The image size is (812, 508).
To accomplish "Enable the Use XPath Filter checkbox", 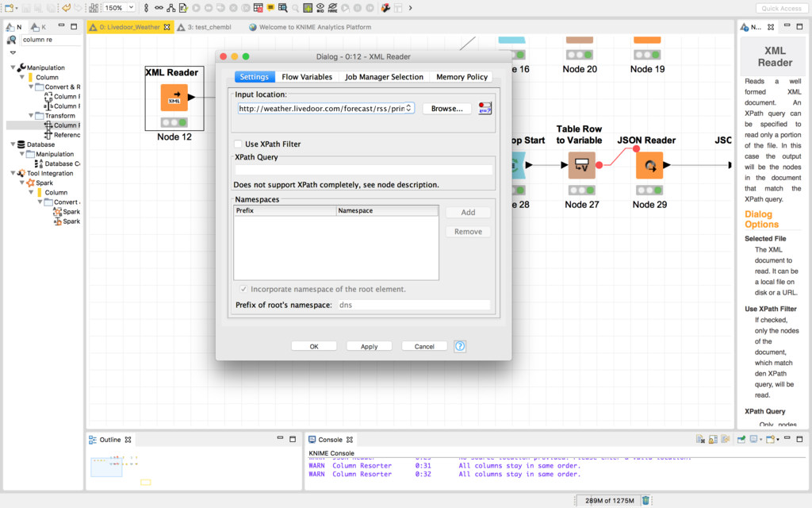I will (x=238, y=144).
